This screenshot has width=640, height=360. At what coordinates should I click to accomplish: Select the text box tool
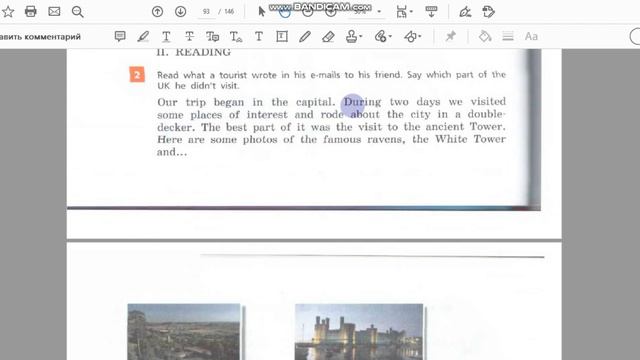click(282, 36)
